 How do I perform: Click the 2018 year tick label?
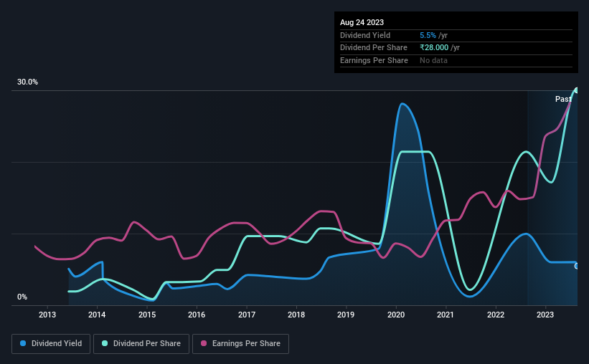296,315
